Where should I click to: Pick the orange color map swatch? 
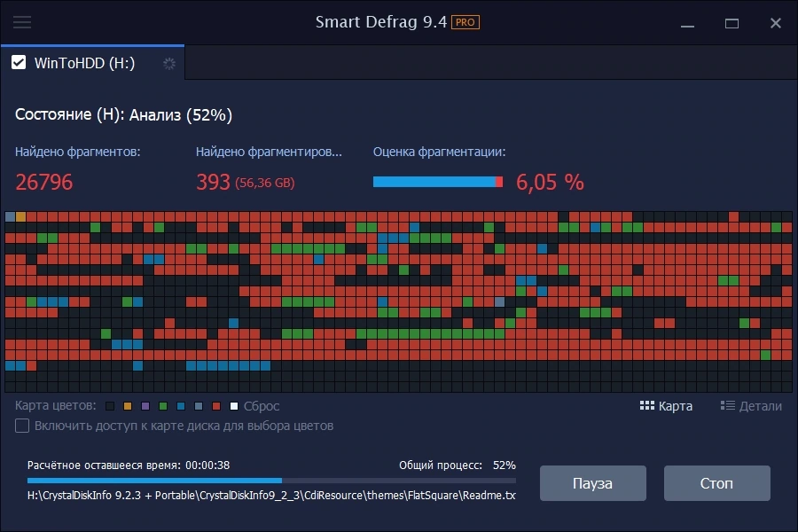point(127,406)
